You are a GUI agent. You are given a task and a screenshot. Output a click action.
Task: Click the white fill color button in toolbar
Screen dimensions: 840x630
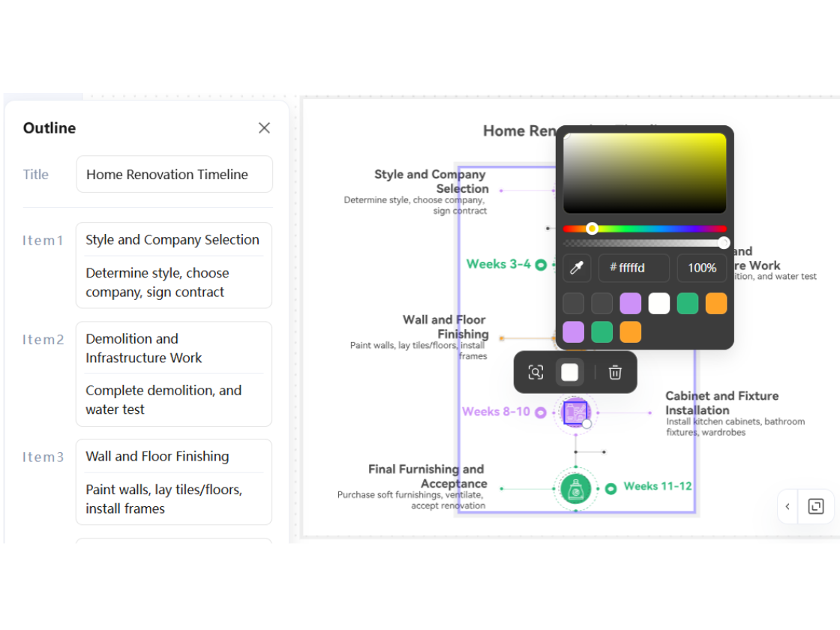(570, 373)
